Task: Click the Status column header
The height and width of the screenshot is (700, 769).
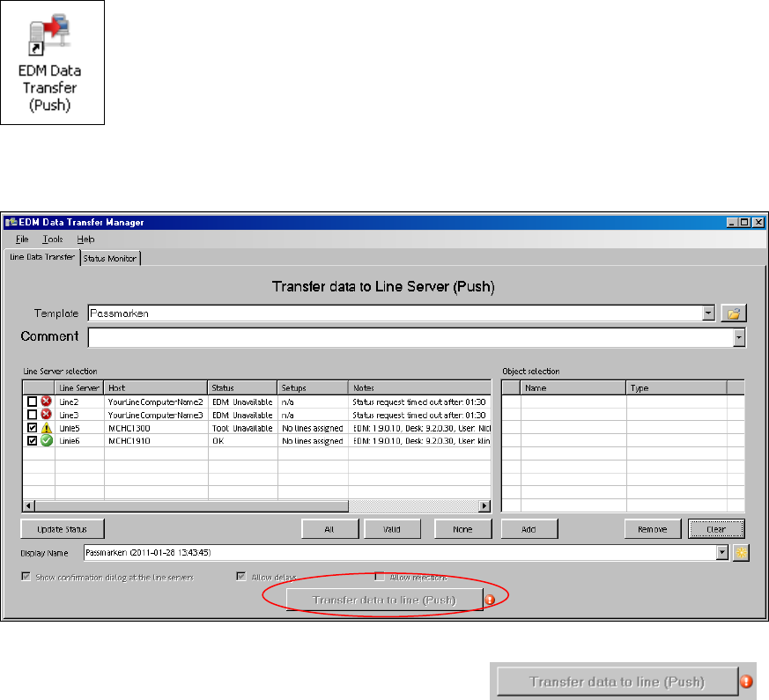Action: point(242,387)
